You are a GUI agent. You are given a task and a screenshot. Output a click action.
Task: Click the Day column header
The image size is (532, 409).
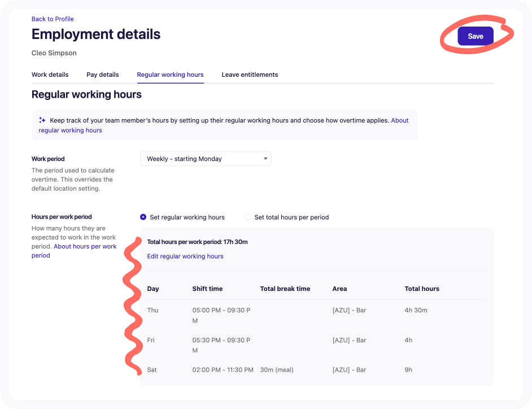tap(152, 288)
